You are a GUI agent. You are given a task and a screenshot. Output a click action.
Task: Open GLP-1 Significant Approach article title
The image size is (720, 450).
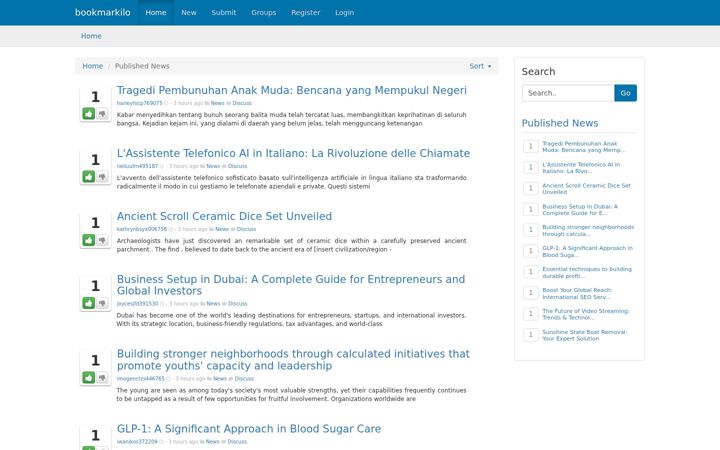click(x=249, y=428)
